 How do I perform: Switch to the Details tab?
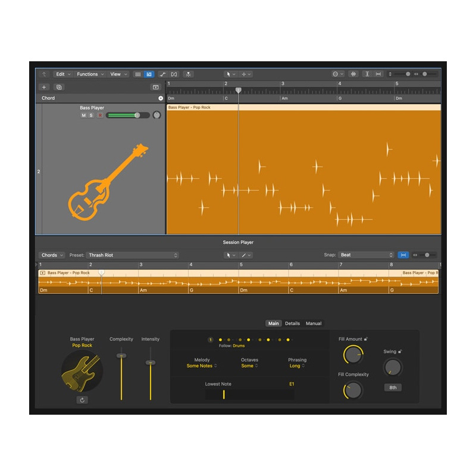point(292,324)
